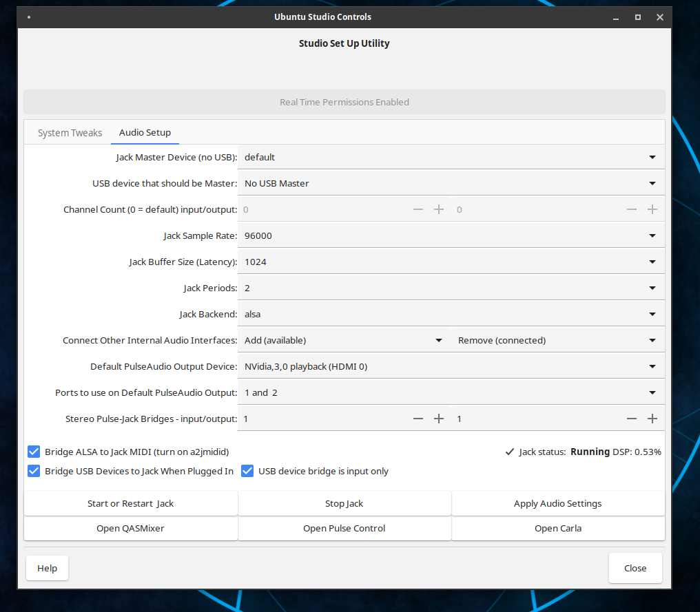The image size is (700, 612).
Task: Click the Open Carla button
Action: 557,528
